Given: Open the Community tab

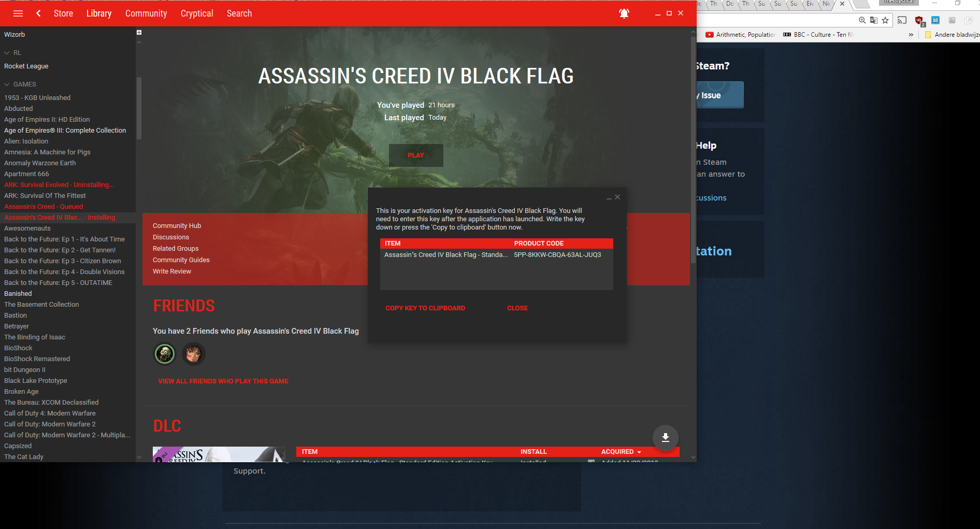Looking at the screenshot, I should (146, 13).
